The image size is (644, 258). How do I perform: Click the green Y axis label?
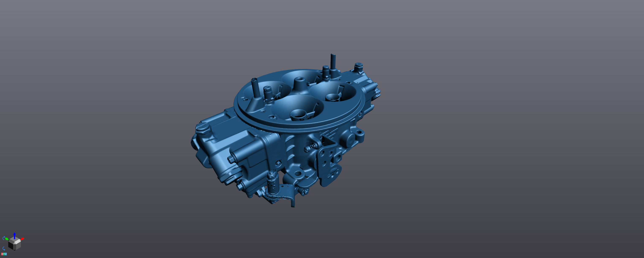point(4,254)
